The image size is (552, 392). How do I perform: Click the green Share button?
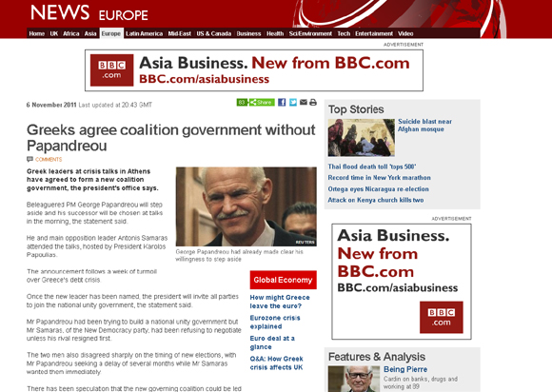click(x=262, y=103)
